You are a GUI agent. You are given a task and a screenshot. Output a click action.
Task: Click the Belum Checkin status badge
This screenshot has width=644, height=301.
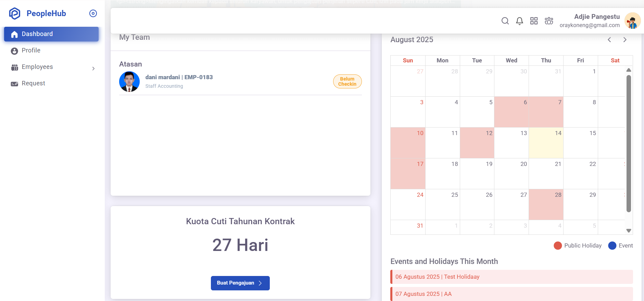pyautogui.click(x=347, y=82)
